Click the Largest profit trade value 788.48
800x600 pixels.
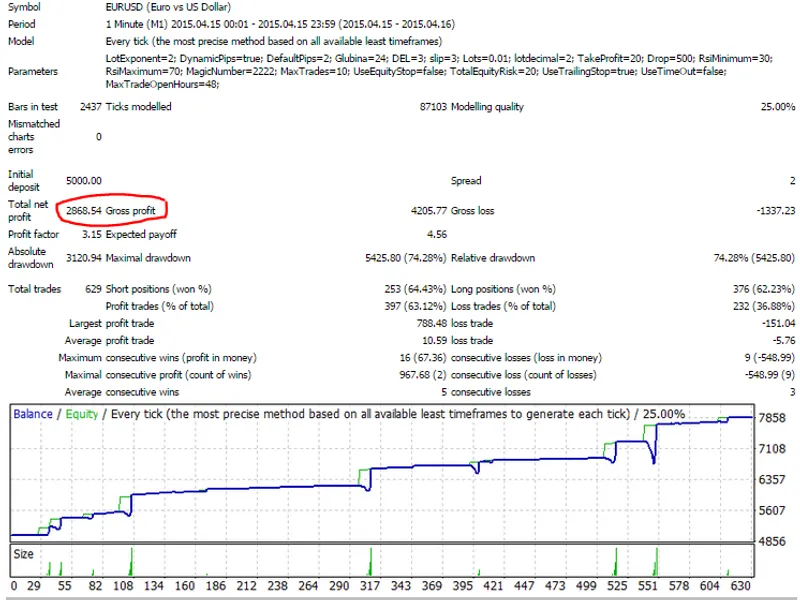(432, 323)
